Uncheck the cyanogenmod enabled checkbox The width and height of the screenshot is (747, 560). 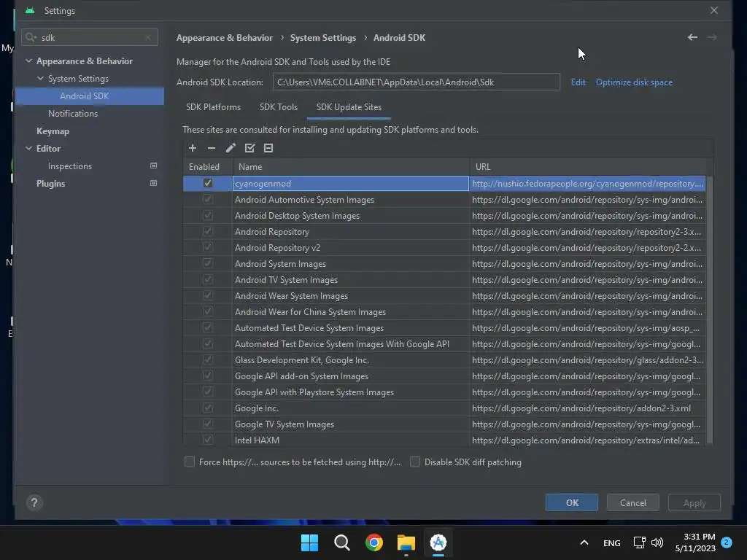[x=208, y=183]
